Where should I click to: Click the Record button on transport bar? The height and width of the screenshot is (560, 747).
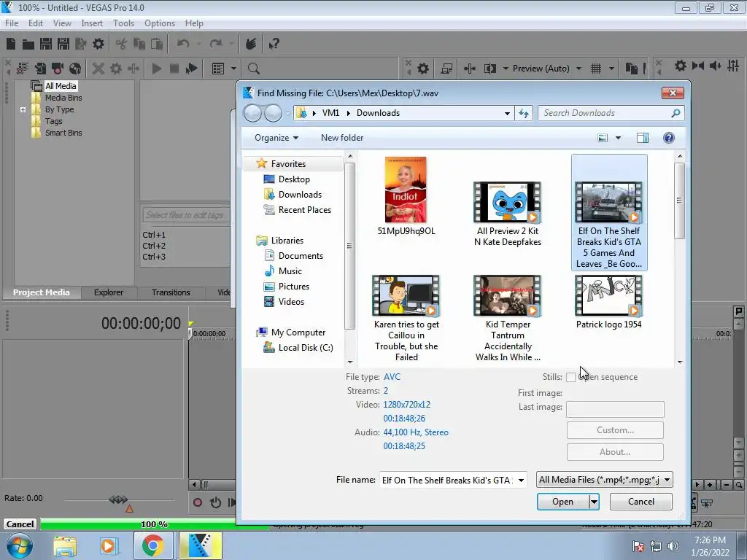[197, 502]
